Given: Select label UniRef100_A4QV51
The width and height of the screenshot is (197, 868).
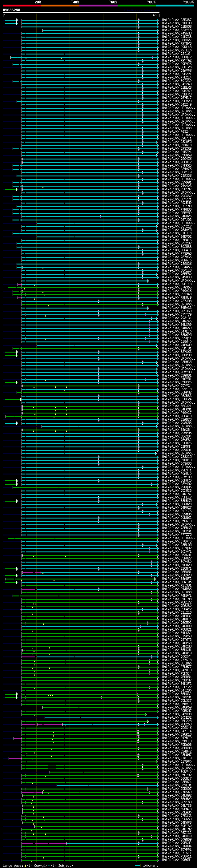Looking at the screenshot, I should (177, 379).
